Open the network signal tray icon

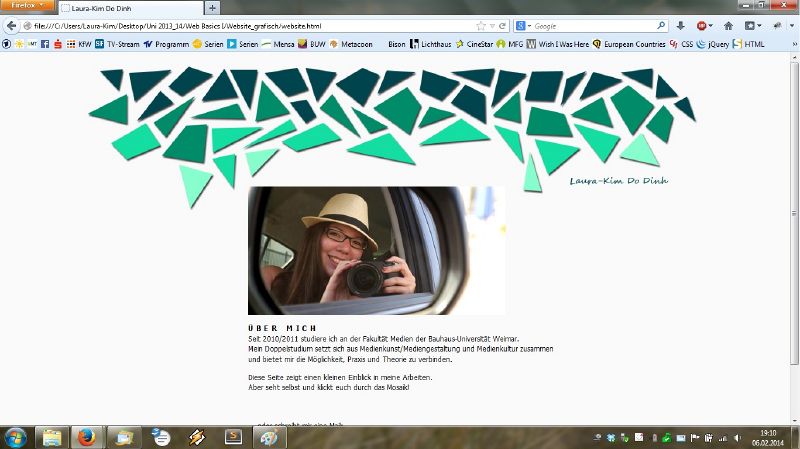pos(722,438)
